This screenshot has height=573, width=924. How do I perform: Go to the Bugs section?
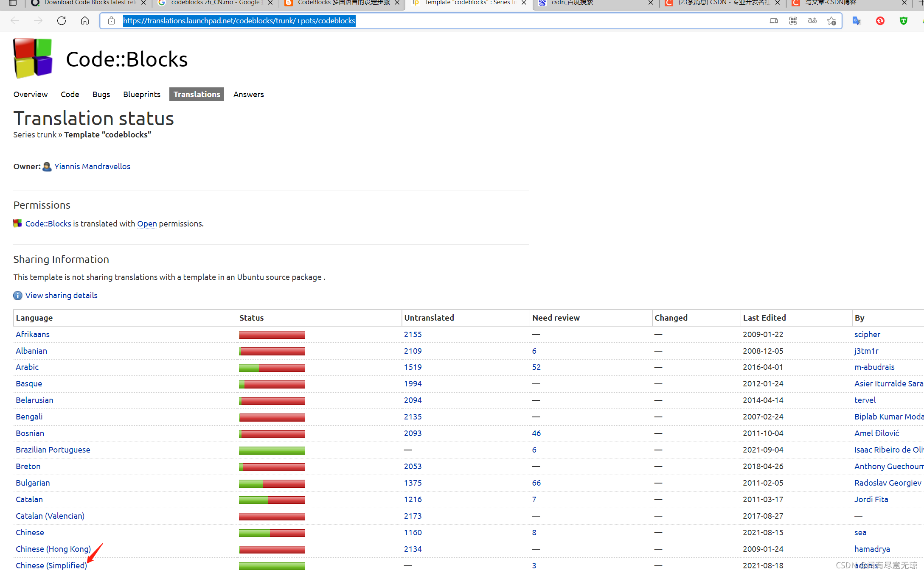tap(101, 94)
